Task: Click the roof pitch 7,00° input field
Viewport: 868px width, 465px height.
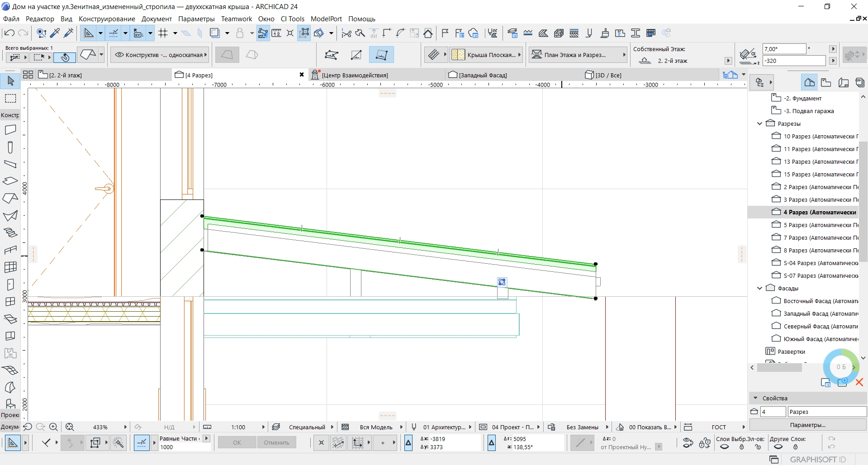Action: point(784,49)
